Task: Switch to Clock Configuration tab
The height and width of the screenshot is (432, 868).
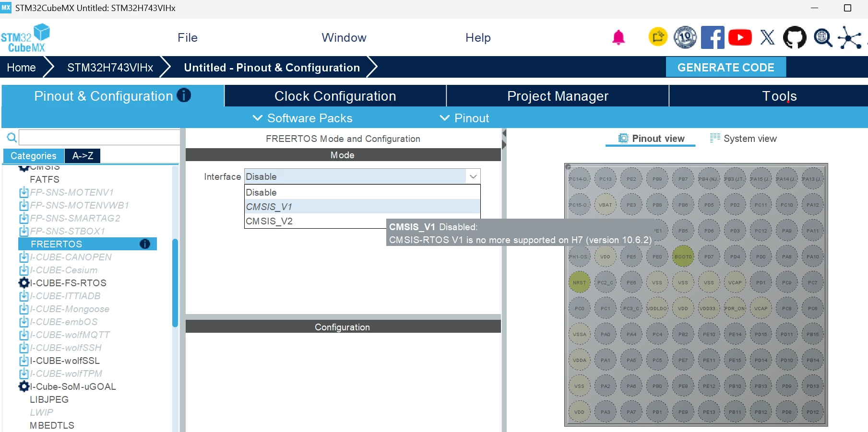Action: [335, 96]
